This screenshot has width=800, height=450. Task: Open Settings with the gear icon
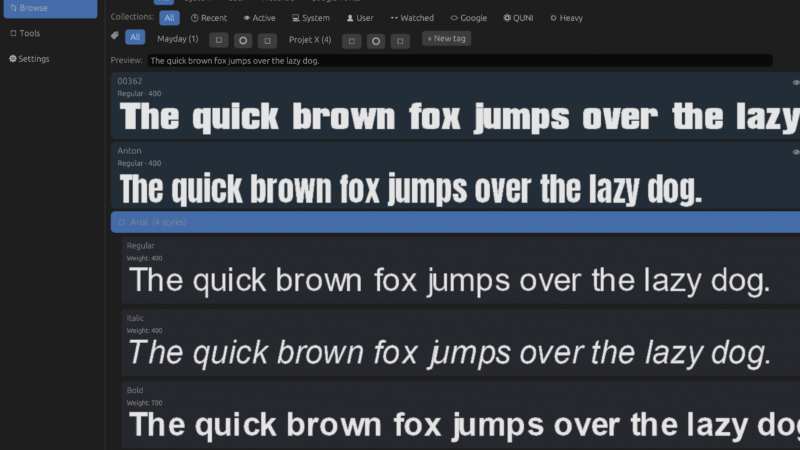(x=29, y=59)
